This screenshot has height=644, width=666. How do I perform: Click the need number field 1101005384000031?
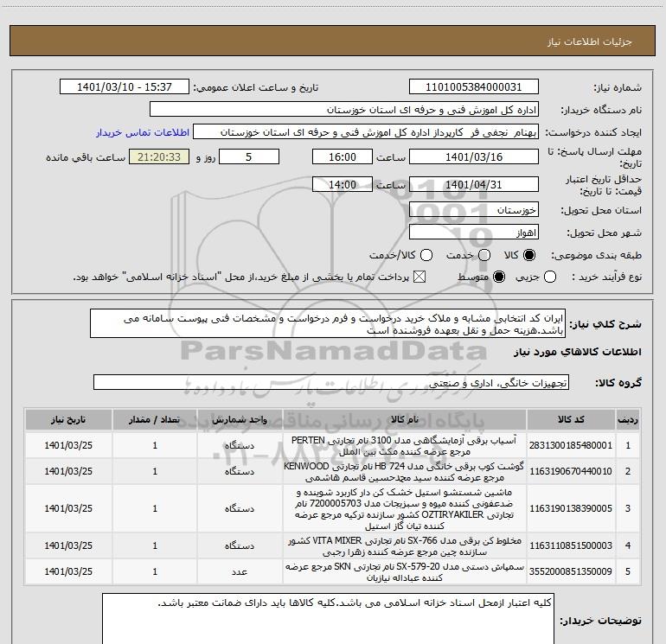tap(474, 87)
